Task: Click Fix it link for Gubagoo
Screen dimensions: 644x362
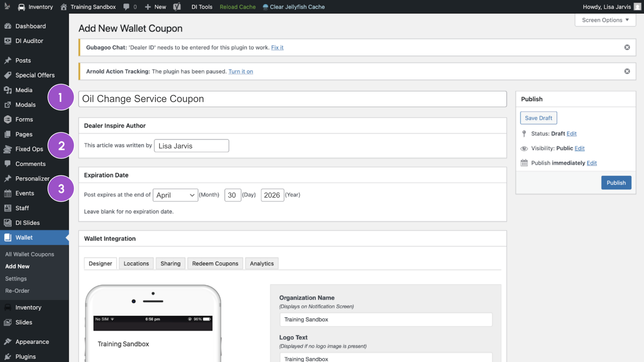Action: (x=277, y=47)
